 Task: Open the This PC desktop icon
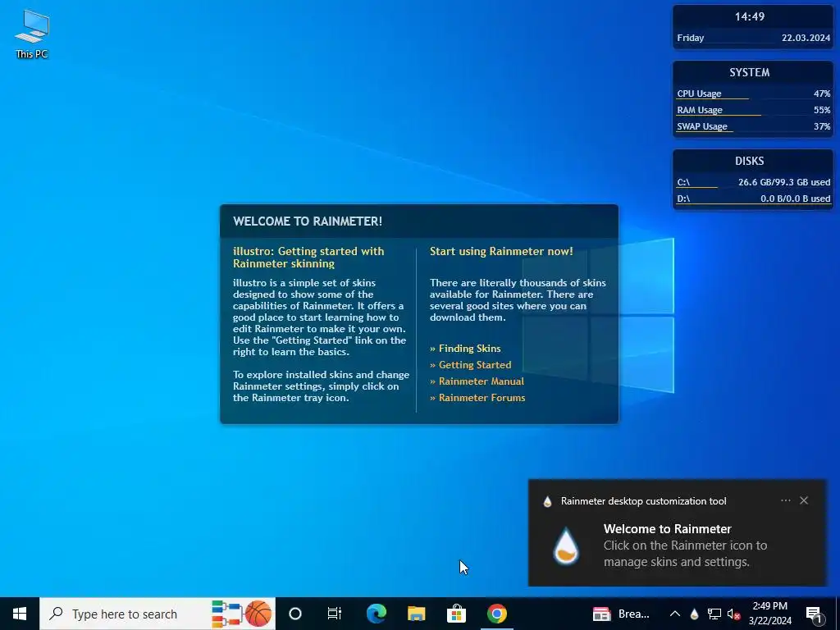pyautogui.click(x=32, y=34)
